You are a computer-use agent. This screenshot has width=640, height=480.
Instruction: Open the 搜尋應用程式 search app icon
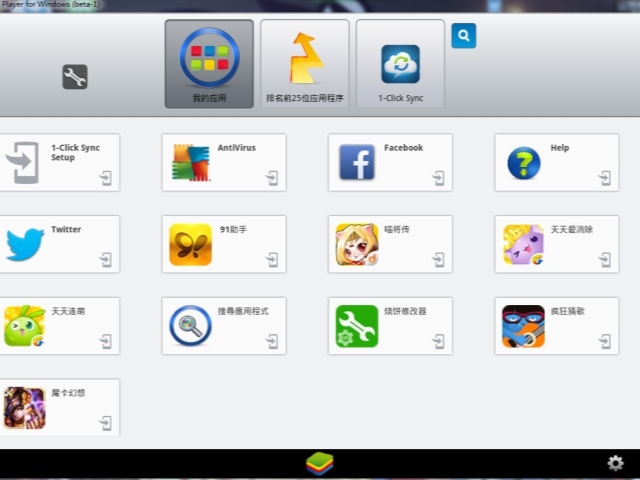tap(191, 326)
